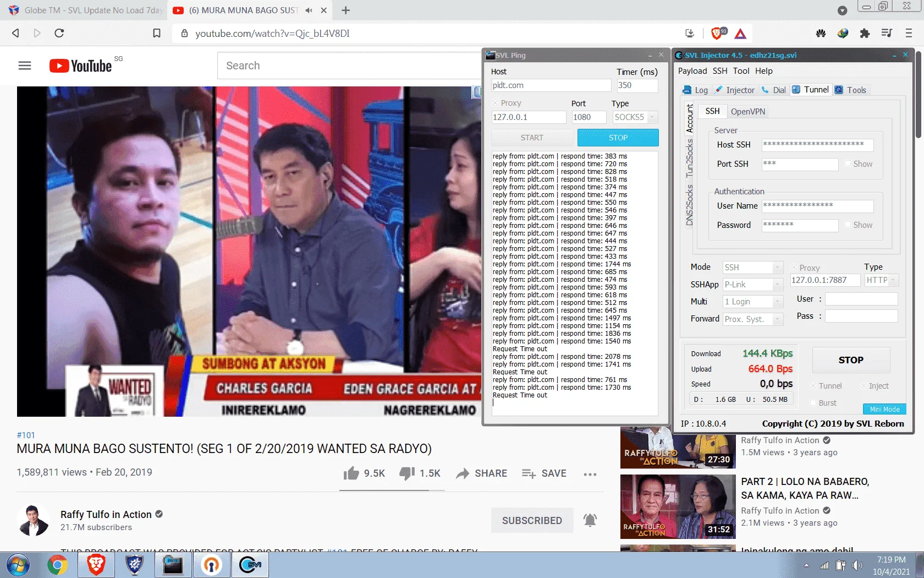Show hidden system tray icons arrow

pyautogui.click(x=806, y=565)
